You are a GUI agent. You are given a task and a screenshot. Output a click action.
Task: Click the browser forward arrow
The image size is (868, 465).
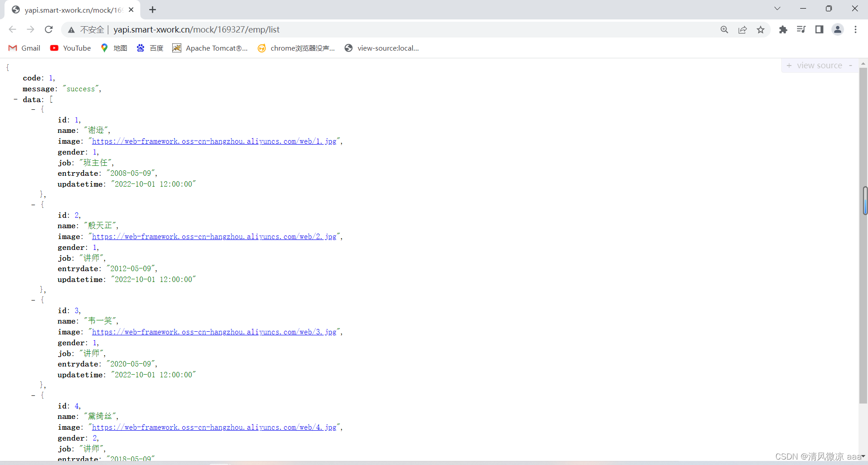click(x=30, y=29)
